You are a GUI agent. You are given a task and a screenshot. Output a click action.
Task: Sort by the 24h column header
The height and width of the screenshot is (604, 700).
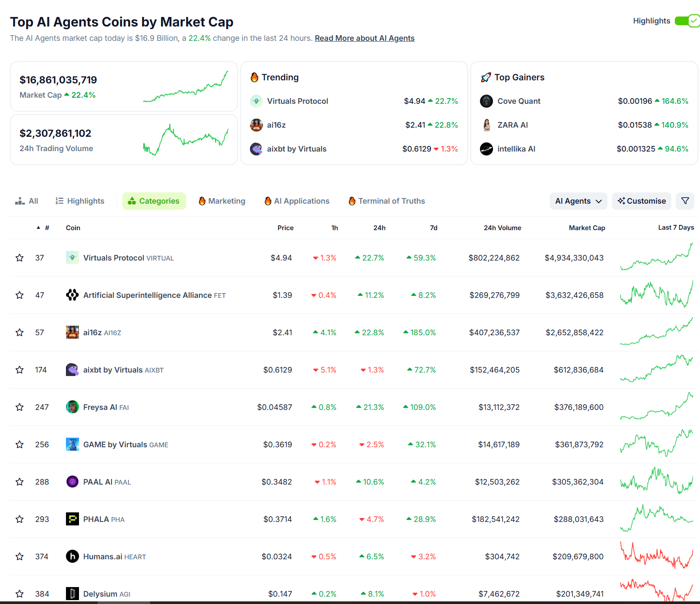(379, 228)
